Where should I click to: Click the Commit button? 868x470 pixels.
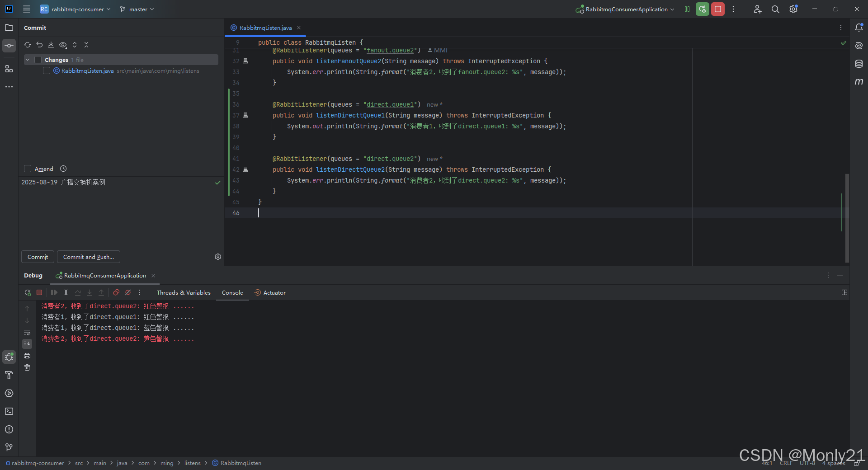click(38, 257)
